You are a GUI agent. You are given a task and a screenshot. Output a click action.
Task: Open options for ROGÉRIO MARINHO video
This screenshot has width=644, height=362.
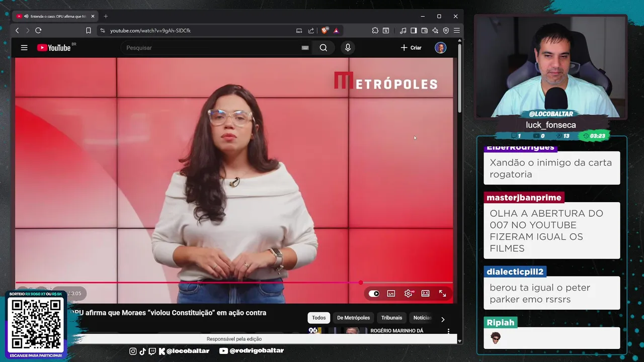coord(448,331)
